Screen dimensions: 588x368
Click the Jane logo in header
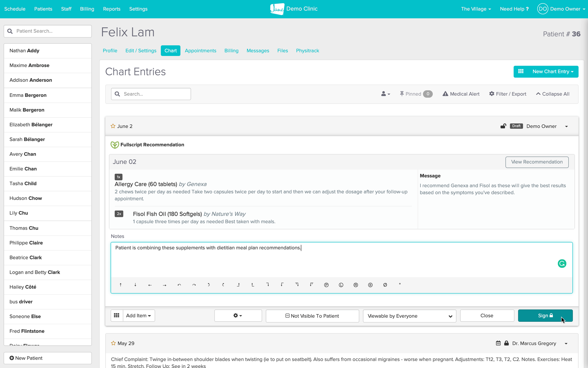[277, 9]
